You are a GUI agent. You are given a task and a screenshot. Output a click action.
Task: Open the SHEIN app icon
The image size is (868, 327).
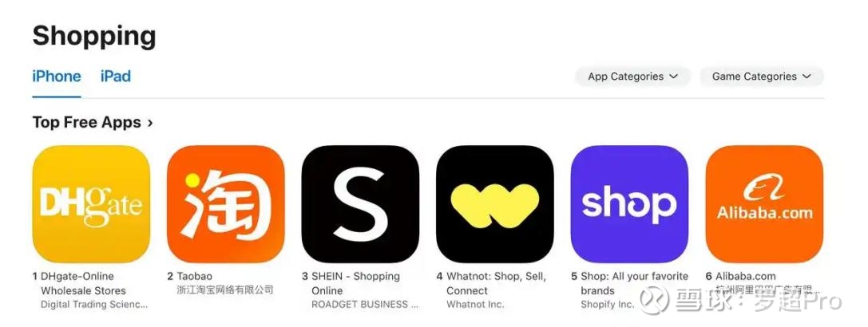tap(360, 204)
